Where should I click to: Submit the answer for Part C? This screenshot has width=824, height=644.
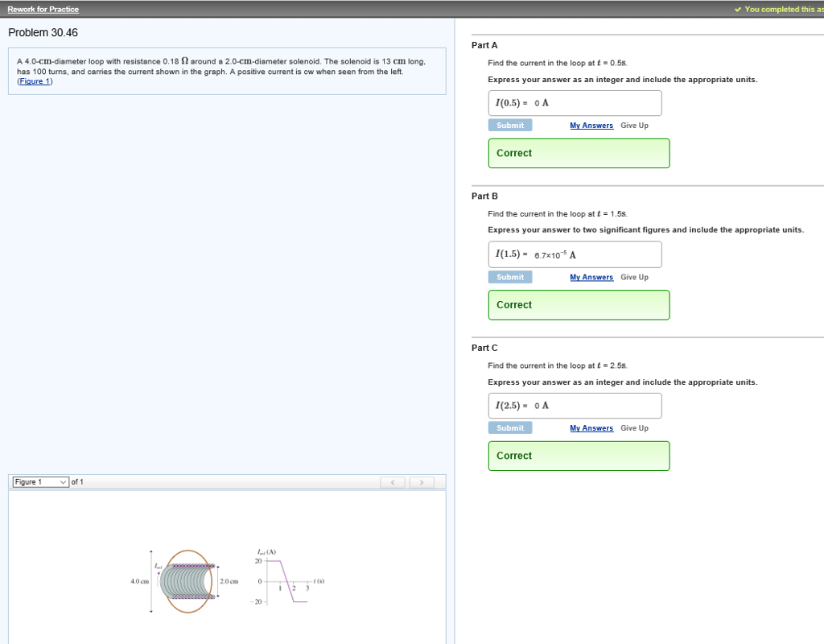coord(509,427)
